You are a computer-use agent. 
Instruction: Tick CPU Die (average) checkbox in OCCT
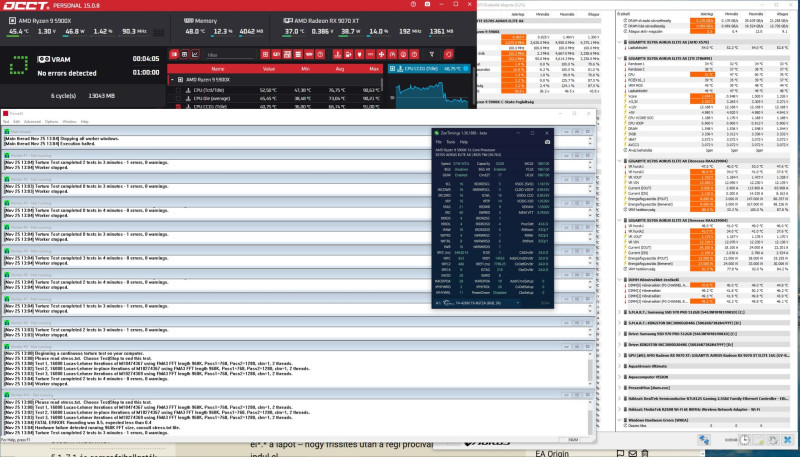[178, 98]
